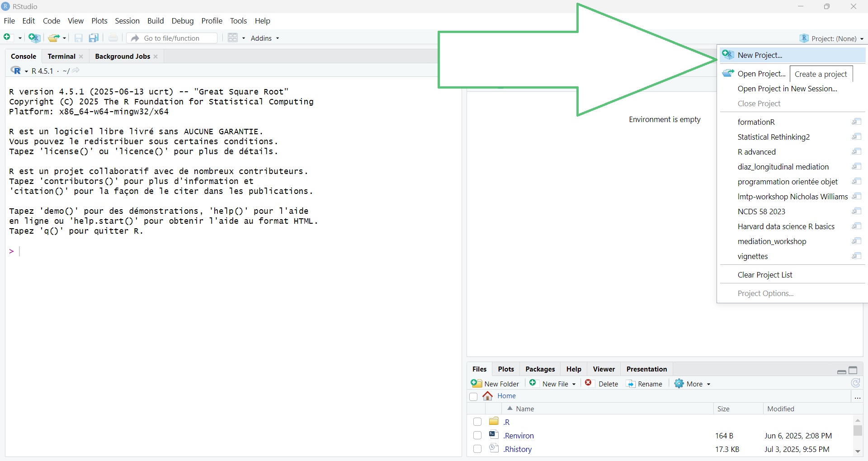Image resolution: width=868 pixels, height=461 pixels.
Task: Open the Code menu
Action: pyautogui.click(x=52, y=21)
